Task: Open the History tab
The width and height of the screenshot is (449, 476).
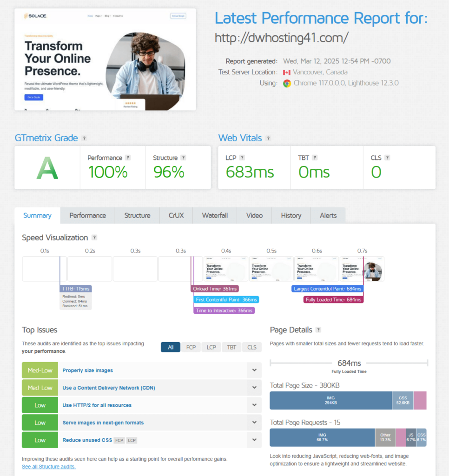Action: 291,215
